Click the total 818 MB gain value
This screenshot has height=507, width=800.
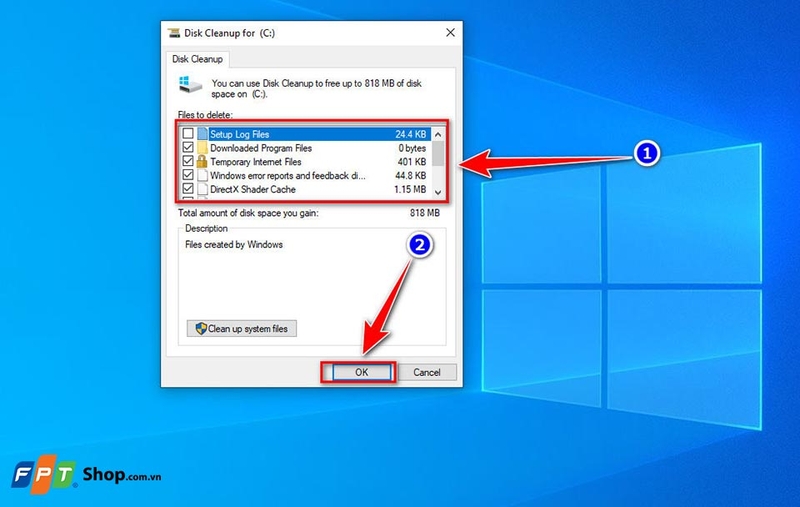tap(424, 213)
